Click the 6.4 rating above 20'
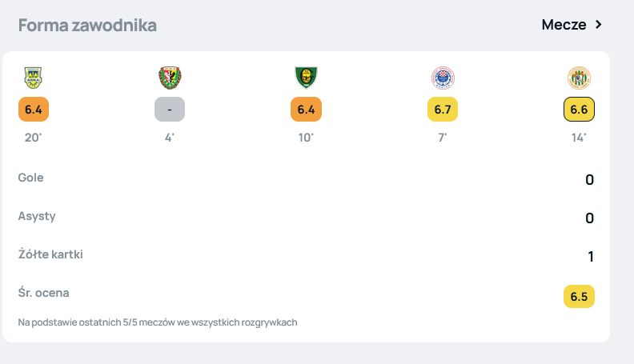This screenshot has height=364, width=634. pyautogui.click(x=33, y=109)
